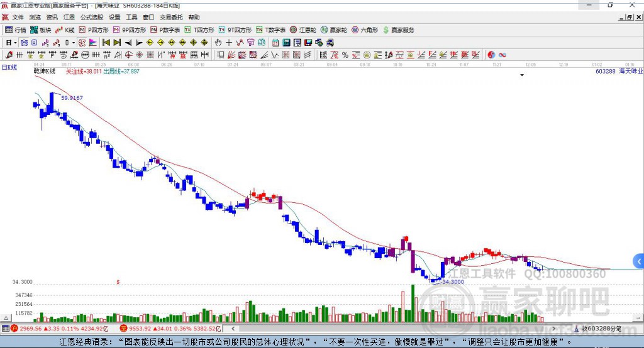
Task: Select the angle lines drawing tool
Action: click(264, 55)
